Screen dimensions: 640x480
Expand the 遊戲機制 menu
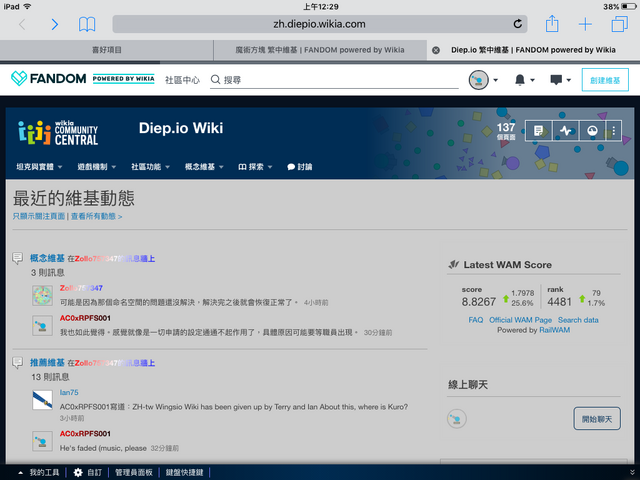pos(97,167)
